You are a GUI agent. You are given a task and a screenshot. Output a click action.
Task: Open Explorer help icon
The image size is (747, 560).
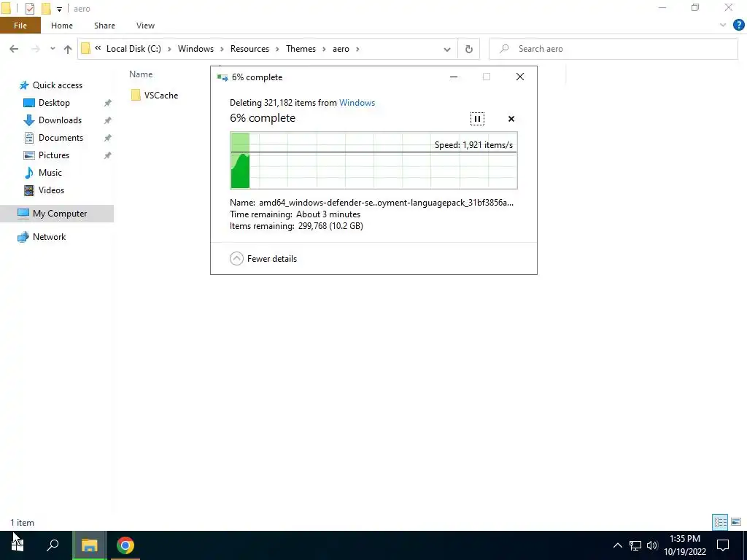click(738, 26)
